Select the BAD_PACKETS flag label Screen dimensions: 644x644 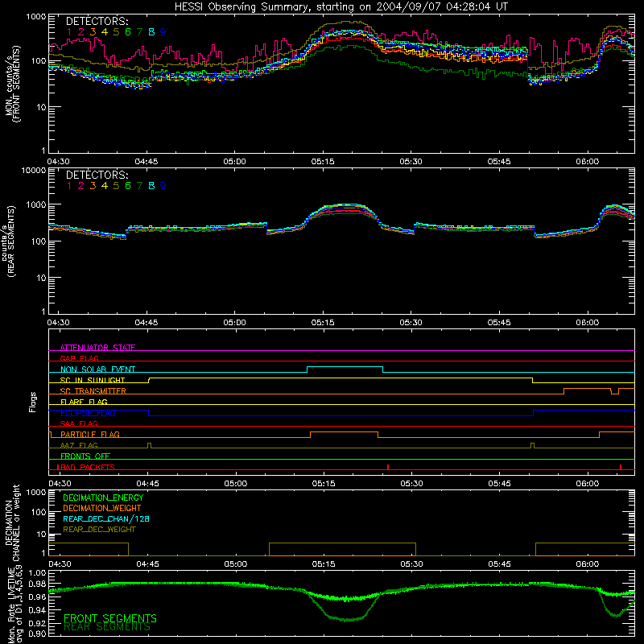point(86,467)
